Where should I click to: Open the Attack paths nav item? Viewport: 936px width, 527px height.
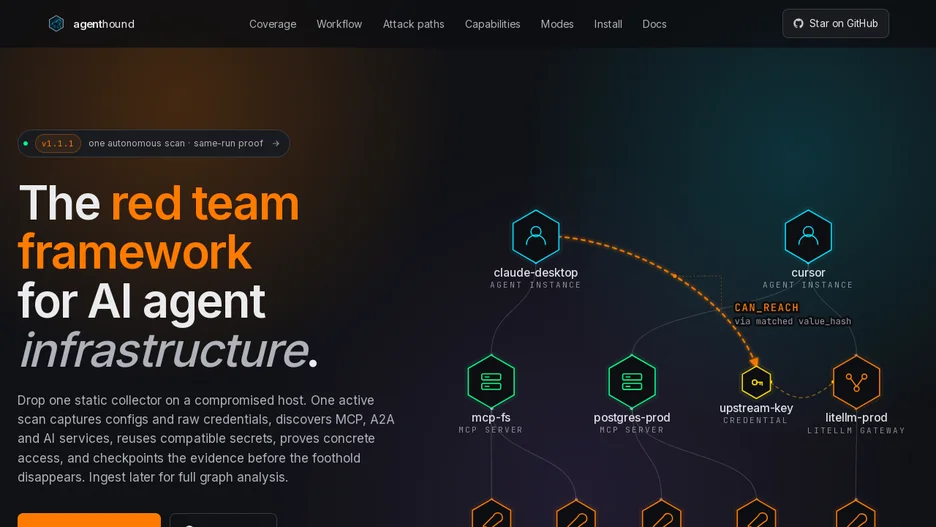[413, 24]
